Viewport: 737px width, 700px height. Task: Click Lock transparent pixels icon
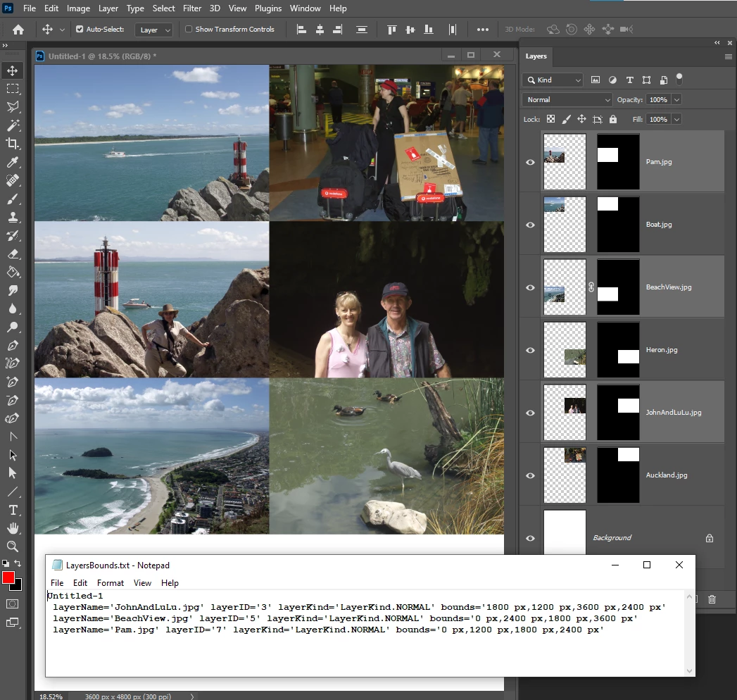tap(551, 120)
